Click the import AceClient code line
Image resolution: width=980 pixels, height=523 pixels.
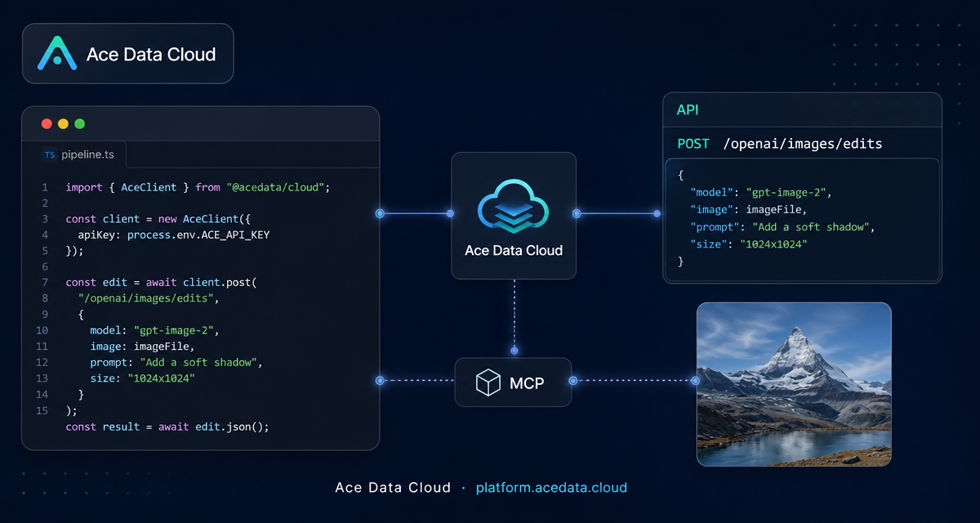pos(198,187)
